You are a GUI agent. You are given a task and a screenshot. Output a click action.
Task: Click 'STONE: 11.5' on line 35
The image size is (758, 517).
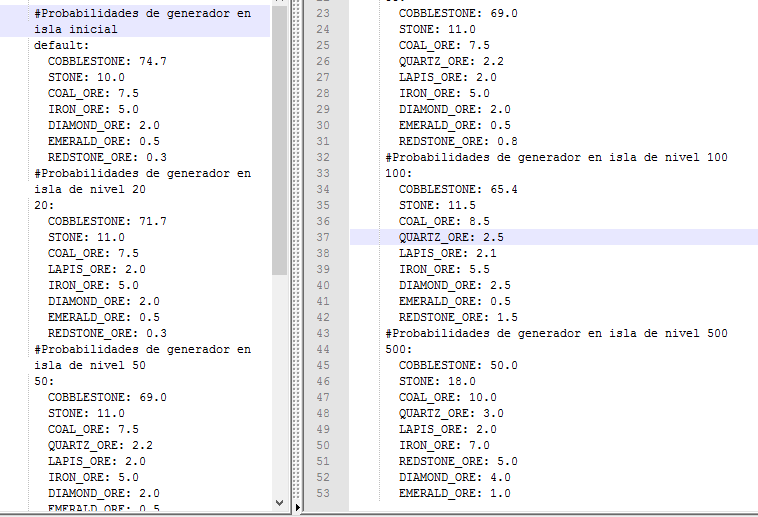(437, 205)
